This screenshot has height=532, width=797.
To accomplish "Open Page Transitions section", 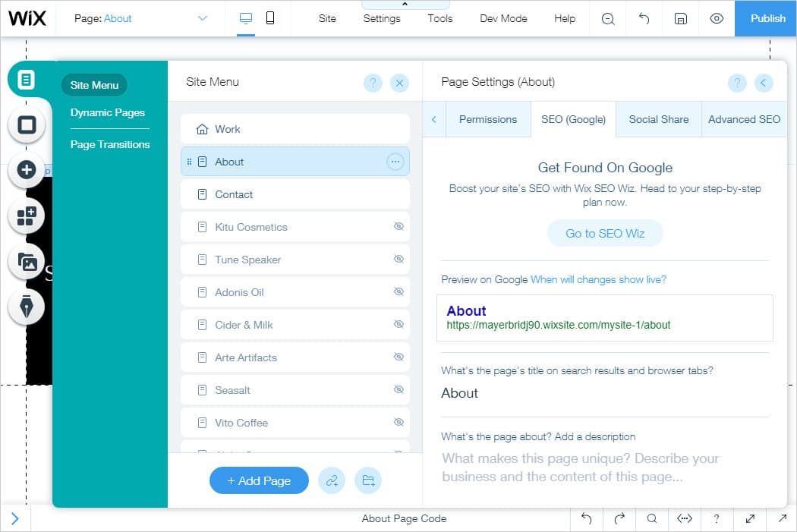I will click(110, 144).
